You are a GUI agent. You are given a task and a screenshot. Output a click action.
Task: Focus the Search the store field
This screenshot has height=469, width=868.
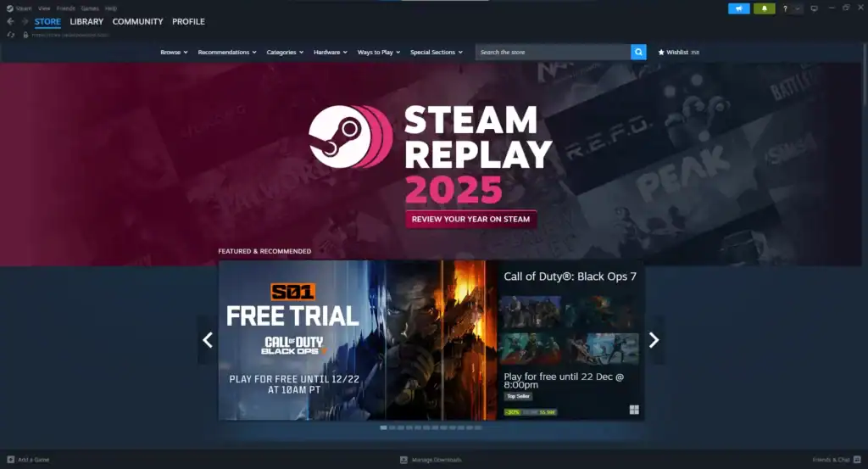(553, 52)
